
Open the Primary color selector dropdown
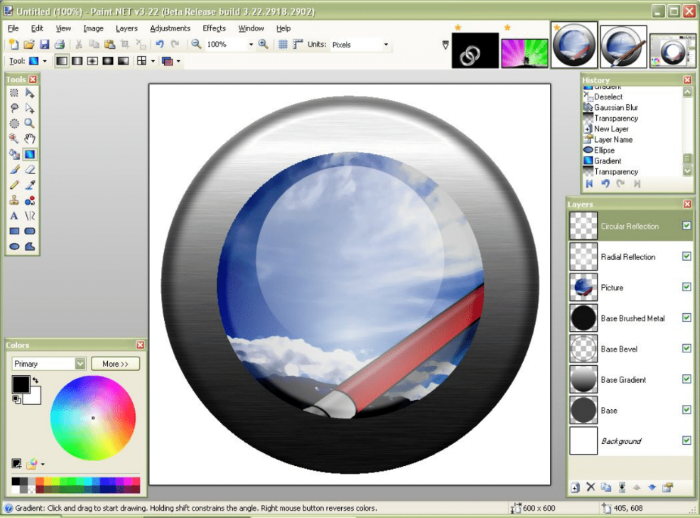point(80,363)
